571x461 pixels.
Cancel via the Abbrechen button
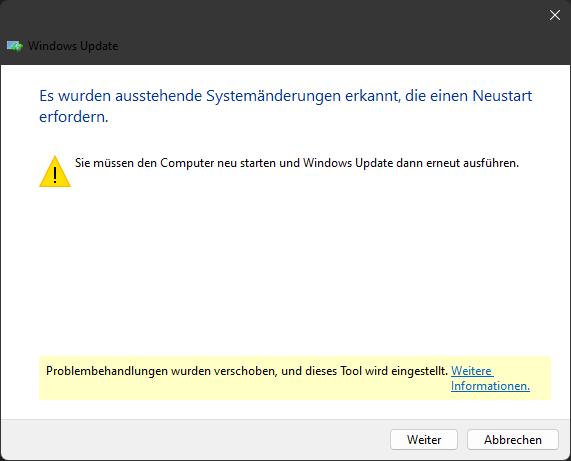point(513,440)
